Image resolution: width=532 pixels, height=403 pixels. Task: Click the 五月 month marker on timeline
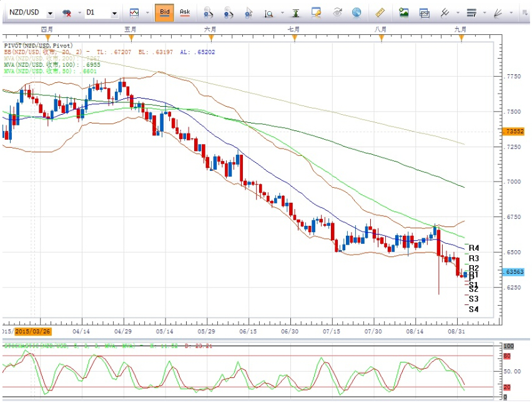tap(131, 29)
